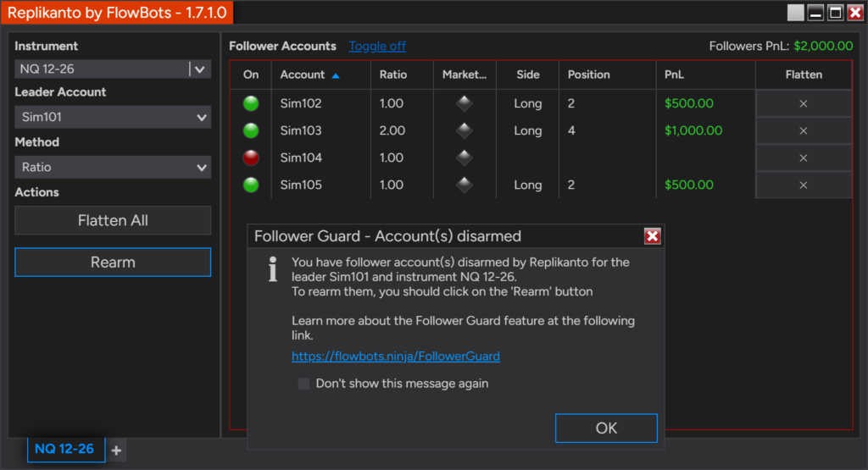Click the Flatten column header
This screenshot has height=470, width=868.
tap(804, 75)
